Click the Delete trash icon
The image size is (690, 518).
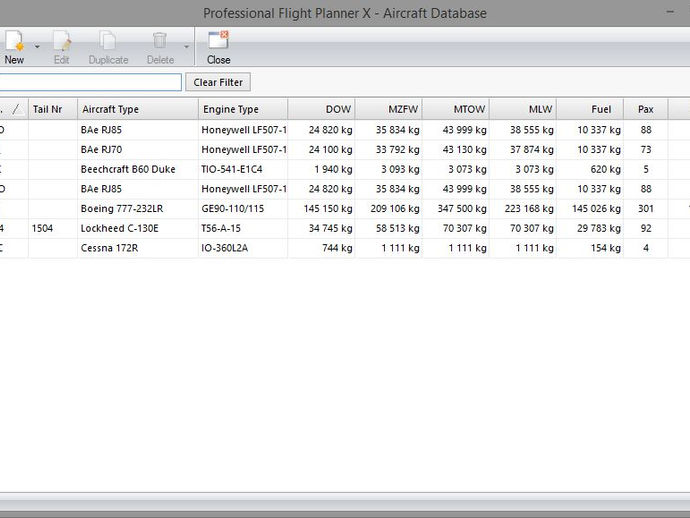[160, 41]
